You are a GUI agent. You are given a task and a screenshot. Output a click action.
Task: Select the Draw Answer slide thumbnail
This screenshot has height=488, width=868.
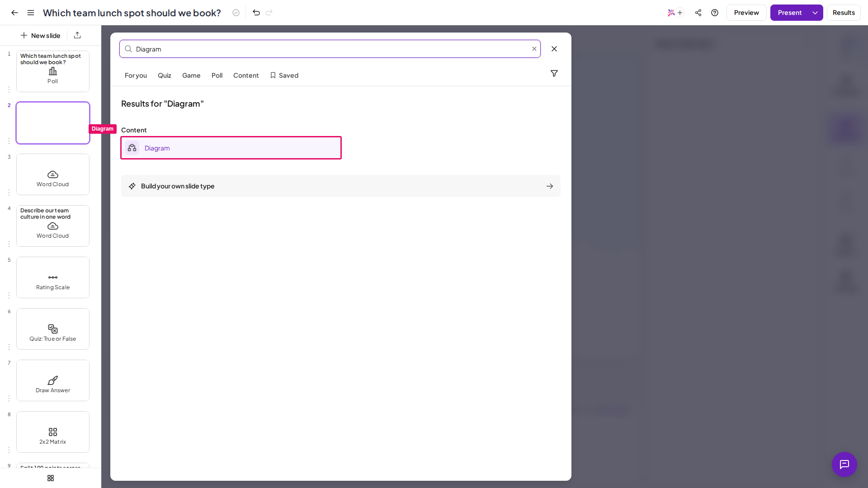point(53,380)
